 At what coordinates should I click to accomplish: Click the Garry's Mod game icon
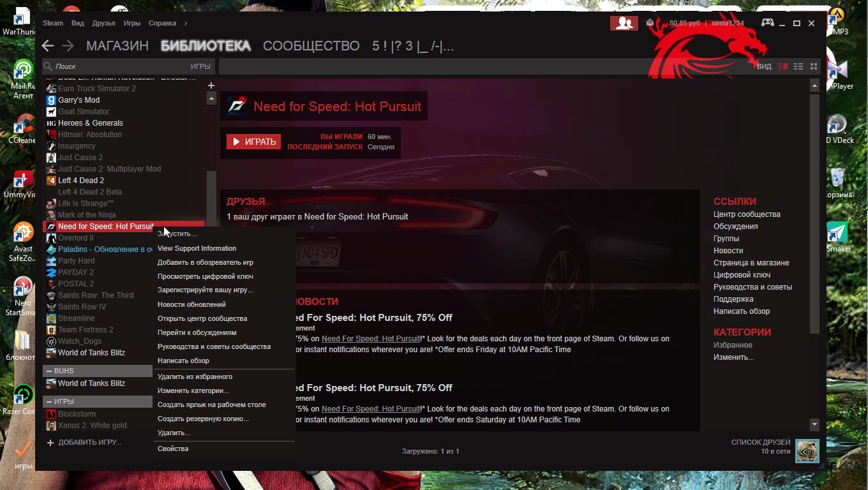click(x=52, y=100)
